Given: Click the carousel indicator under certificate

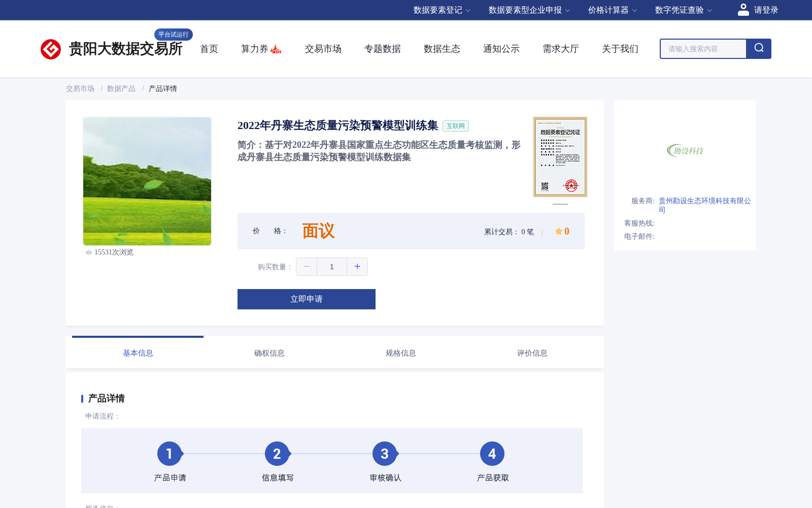Looking at the screenshot, I should [x=560, y=204].
